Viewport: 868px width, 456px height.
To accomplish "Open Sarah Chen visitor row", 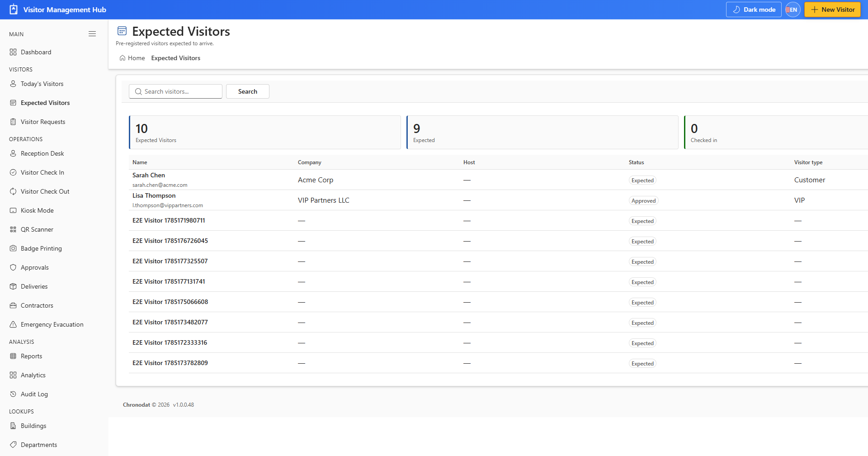I will pyautogui.click(x=497, y=180).
